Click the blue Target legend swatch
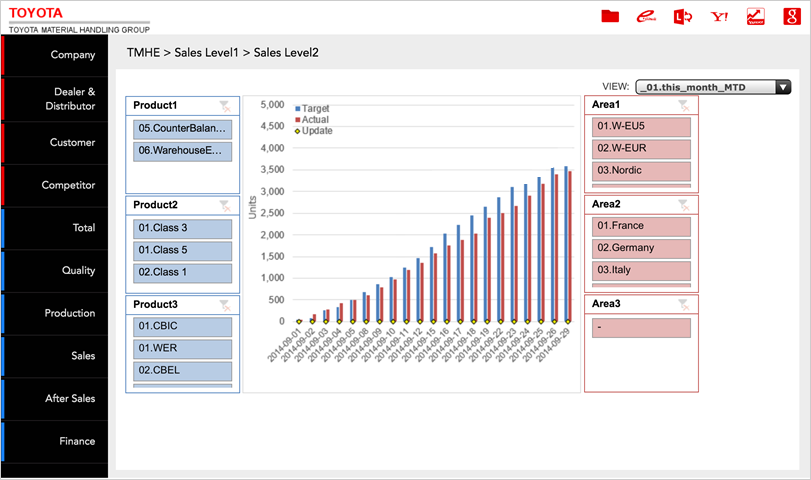 point(298,107)
